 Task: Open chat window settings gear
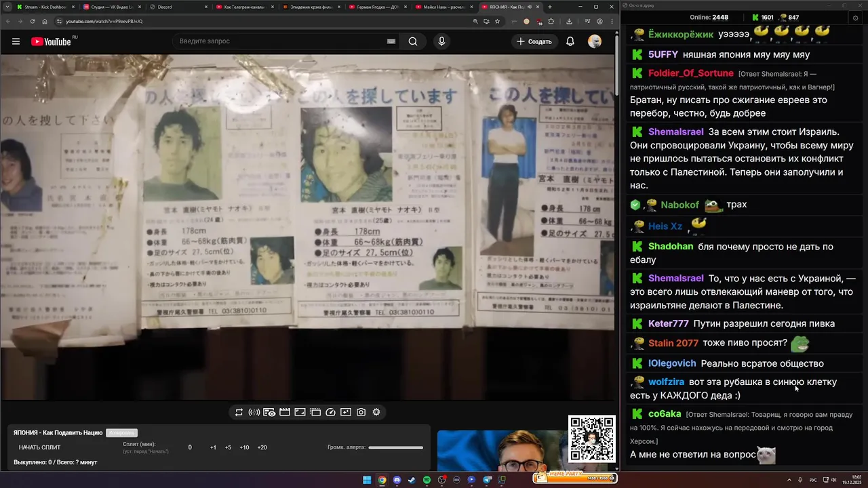pos(855,18)
